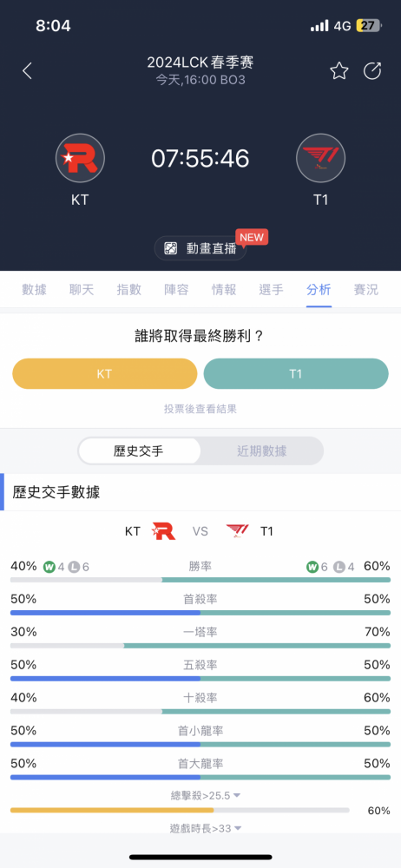Expand the 遊戲時長>33 dropdown
Screen dimensions: 401x868
pos(206,828)
